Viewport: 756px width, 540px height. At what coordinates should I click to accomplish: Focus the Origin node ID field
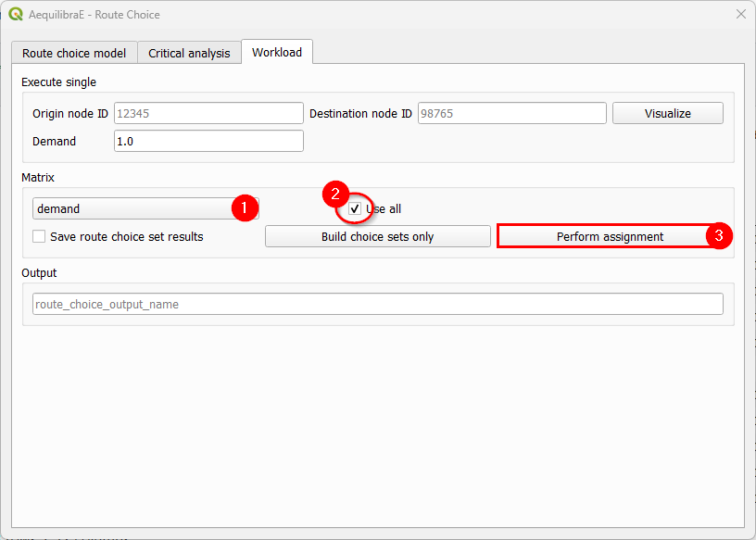tap(208, 113)
